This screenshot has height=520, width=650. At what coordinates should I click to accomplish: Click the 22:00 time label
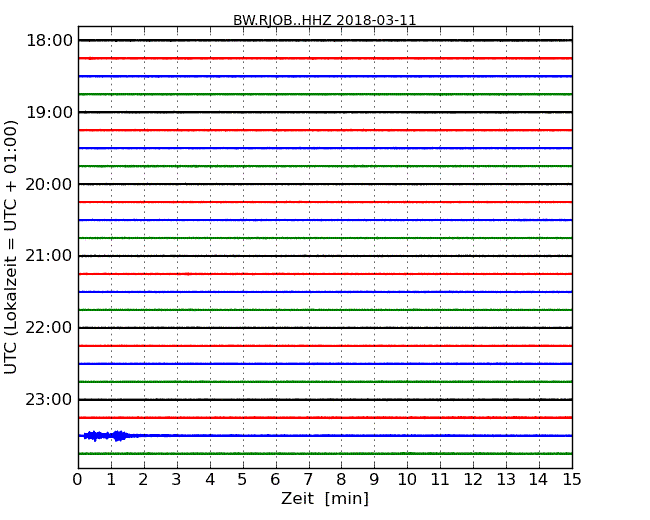tap(49, 328)
